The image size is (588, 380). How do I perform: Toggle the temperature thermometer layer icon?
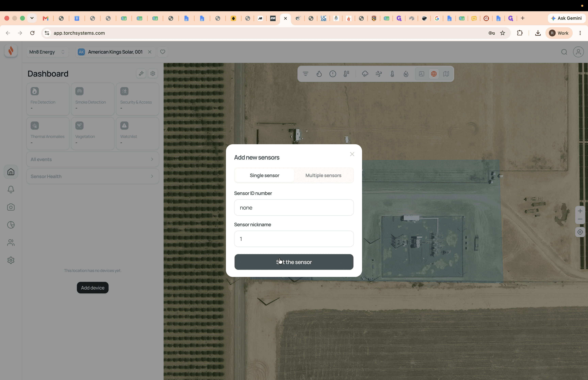point(392,74)
